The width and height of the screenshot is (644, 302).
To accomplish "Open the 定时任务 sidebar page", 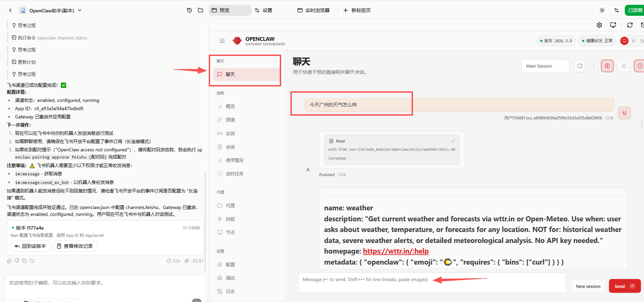I will pyautogui.click(x=246, y=174).
